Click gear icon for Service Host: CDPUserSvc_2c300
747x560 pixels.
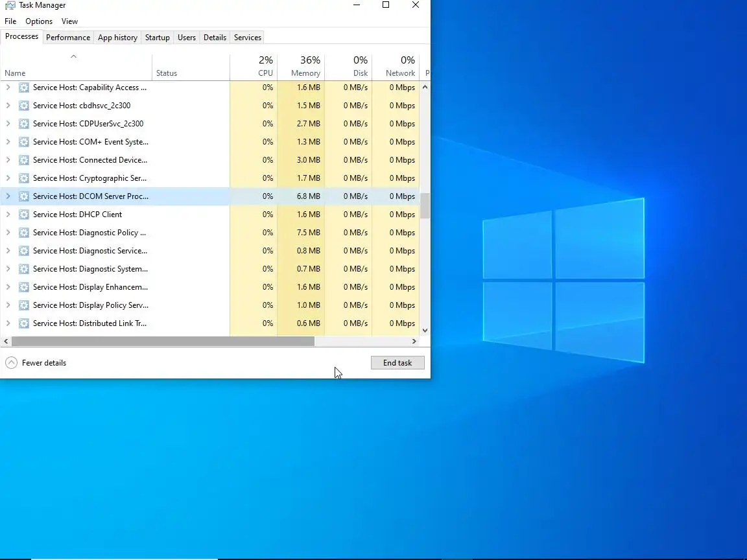(x=24, y=124)
